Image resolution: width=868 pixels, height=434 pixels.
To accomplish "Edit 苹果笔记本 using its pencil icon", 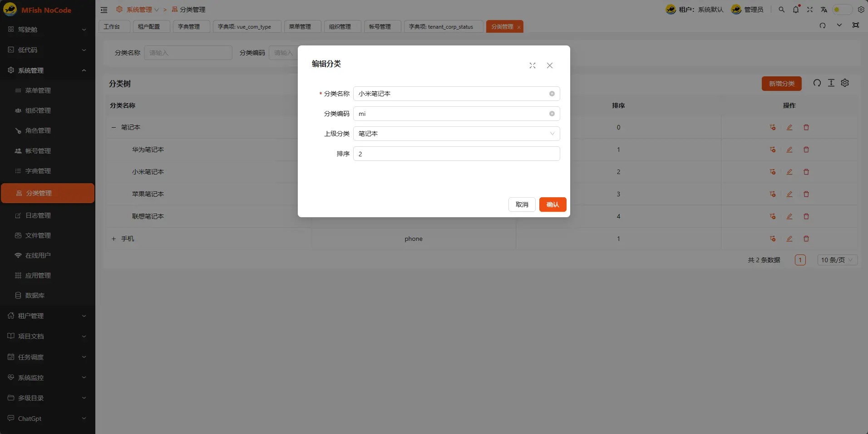I will point(789,194).
